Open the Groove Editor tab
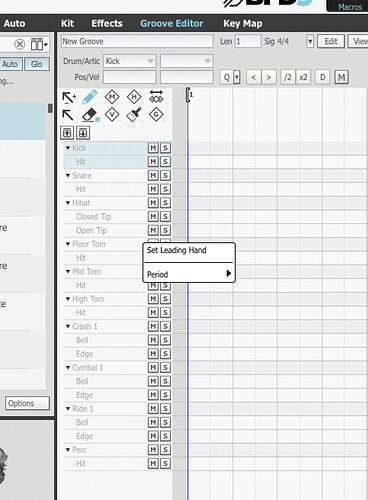Screen dimensions: 368x500 pyautogui.click(x=172, y=23)
